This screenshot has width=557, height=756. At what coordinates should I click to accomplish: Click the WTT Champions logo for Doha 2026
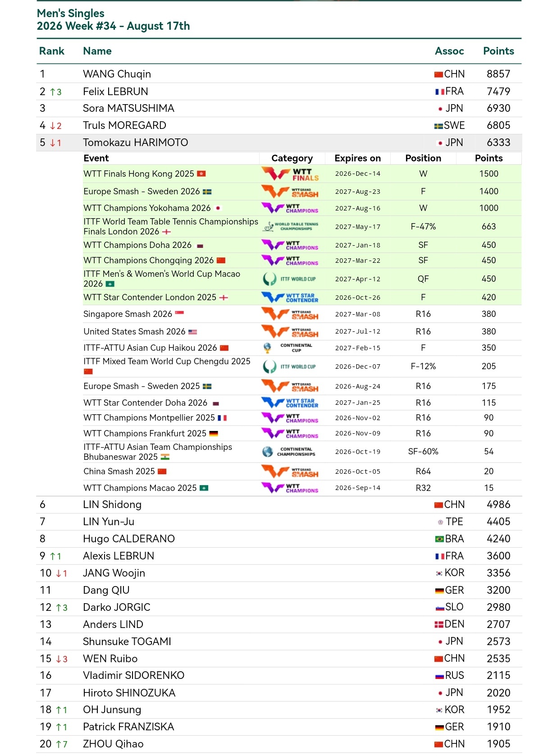click(290, 245)
